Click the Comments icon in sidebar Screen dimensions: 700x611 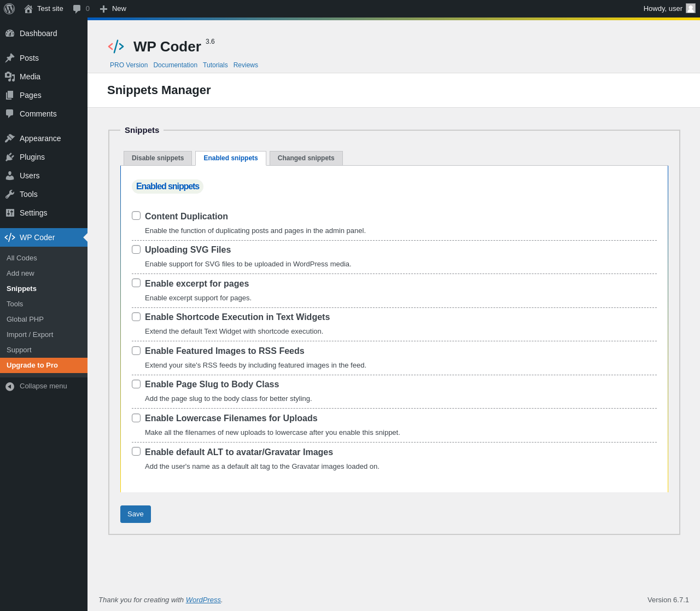coord(10,114)
